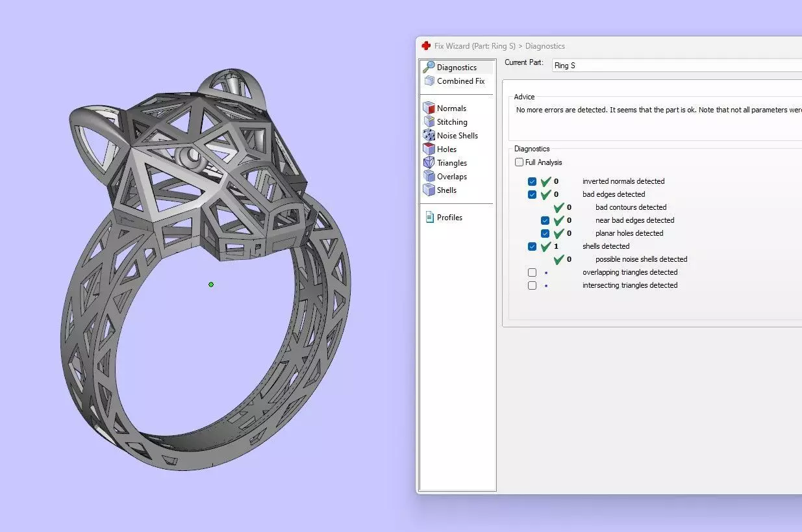Click the 'intersecting triangles detected' label
802x532 pixels.
[x=630, y=285]
